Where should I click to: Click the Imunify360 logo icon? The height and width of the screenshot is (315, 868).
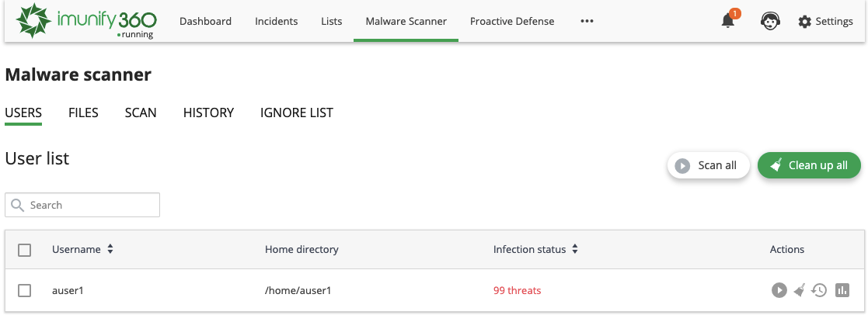coord(34,22)
